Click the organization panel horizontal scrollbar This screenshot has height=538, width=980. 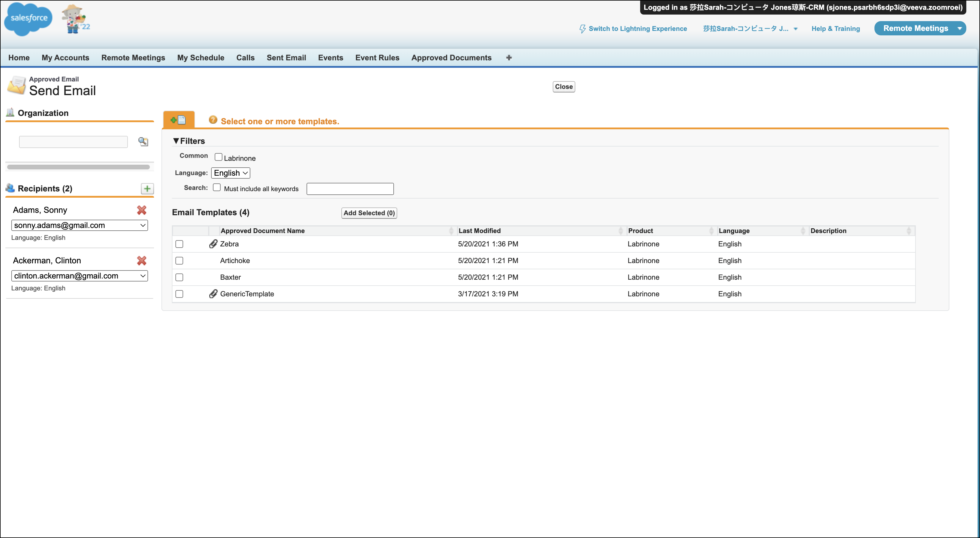[x=78, y=167]
